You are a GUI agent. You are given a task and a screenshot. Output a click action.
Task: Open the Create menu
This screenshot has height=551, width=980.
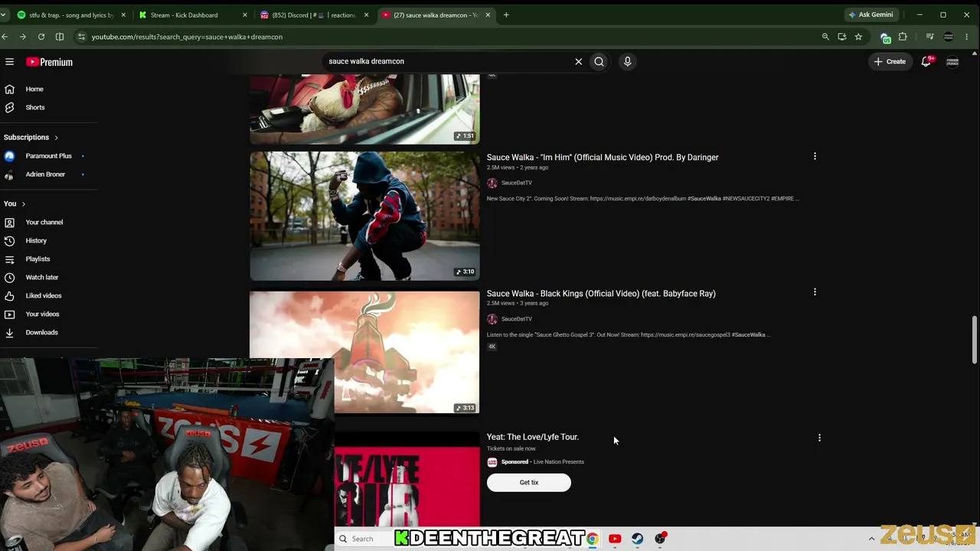(x=890, y=61)
